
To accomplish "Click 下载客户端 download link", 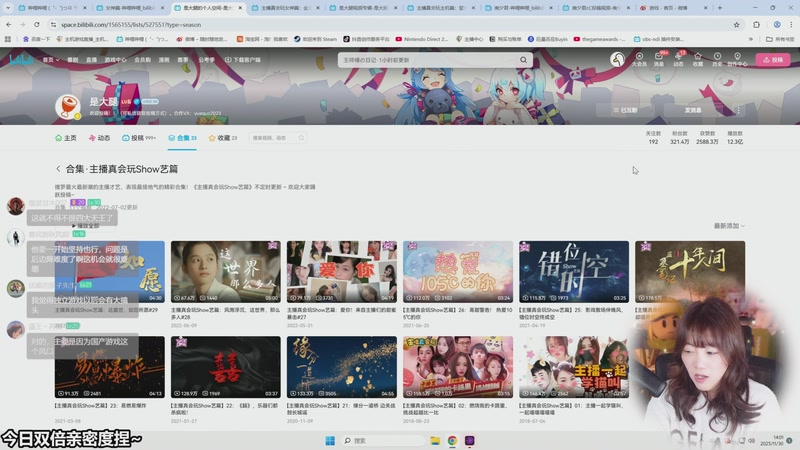I will click(243, 60).
